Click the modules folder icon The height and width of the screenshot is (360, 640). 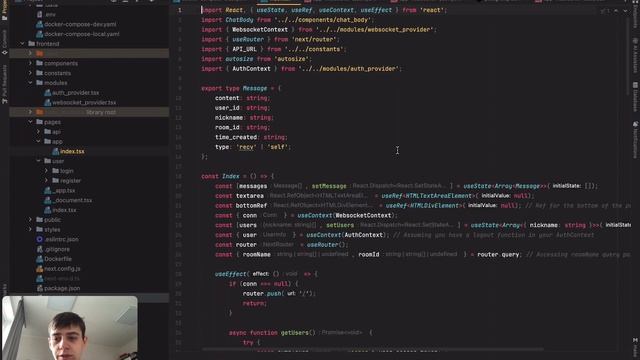coord(40,83)
